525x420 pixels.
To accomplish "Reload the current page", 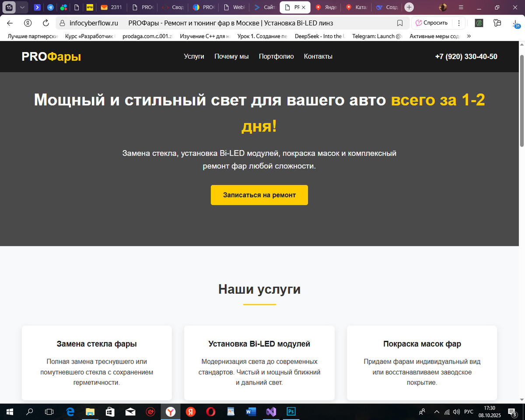I will coord(46,23).
